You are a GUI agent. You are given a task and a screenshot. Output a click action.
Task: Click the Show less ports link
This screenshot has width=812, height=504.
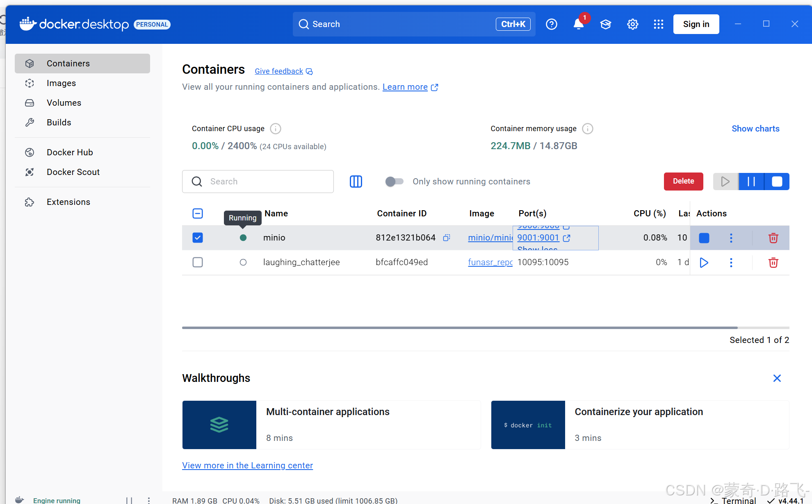537,248
